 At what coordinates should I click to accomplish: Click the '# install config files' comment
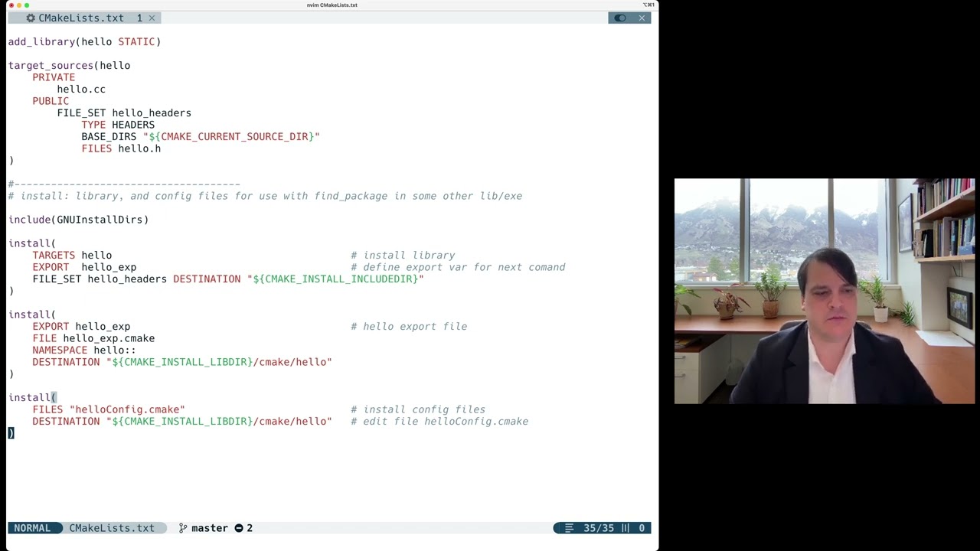tap(418, 409)
